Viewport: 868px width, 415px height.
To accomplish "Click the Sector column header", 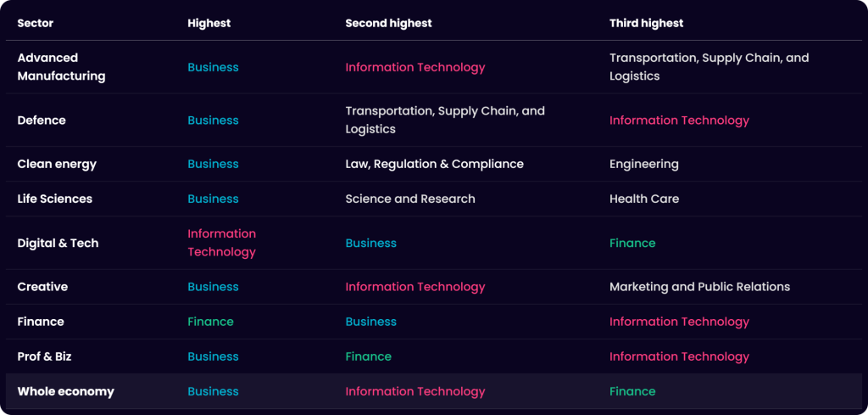I will coord(36,23).
